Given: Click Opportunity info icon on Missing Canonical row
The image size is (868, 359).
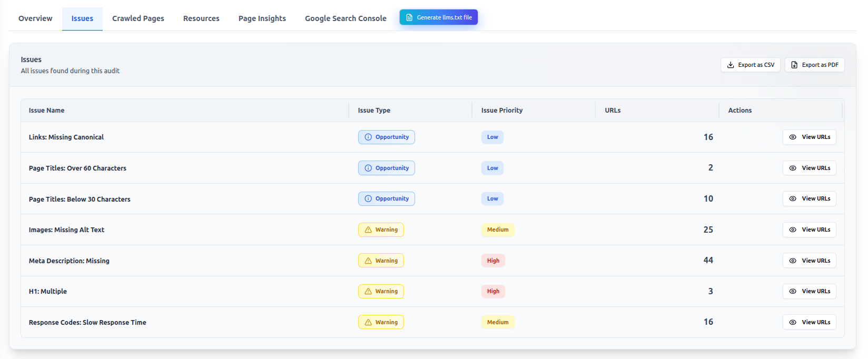Looking at the screenshot, I should (368, 137).
